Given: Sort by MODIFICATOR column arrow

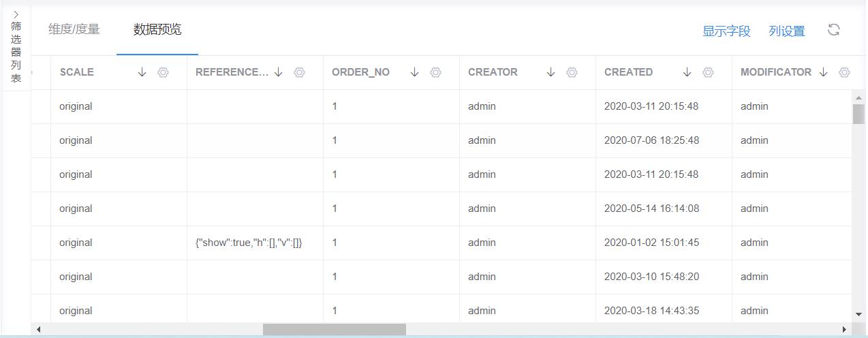Looking at the screenshot, I should pos(823,72).
